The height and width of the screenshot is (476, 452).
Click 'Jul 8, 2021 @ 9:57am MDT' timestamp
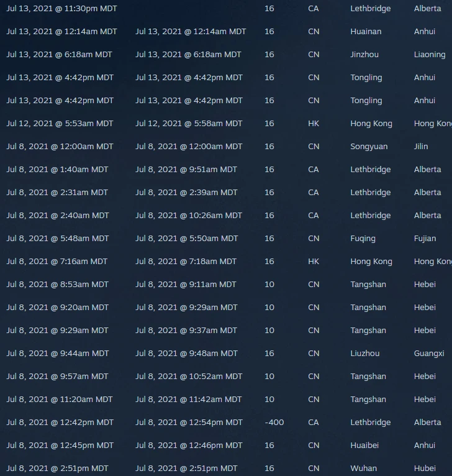(57, 377)
